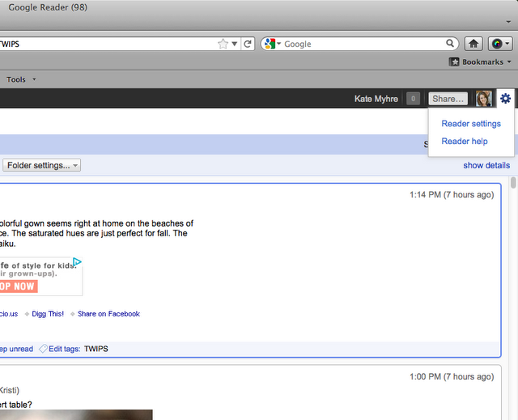The height and width of the screenshot is (420, 518).
Task: Open Folder settings... dropdown
Action: pyautogui.click(x=41, y=165)
